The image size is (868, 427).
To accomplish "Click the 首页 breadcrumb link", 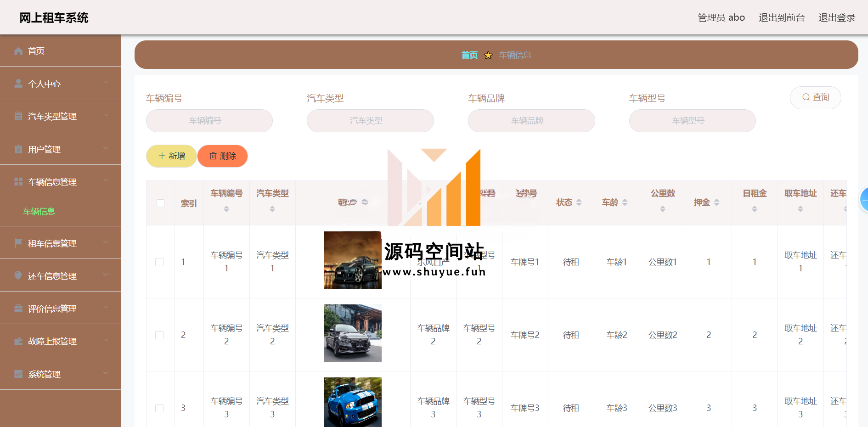I will tap(469, 55).
